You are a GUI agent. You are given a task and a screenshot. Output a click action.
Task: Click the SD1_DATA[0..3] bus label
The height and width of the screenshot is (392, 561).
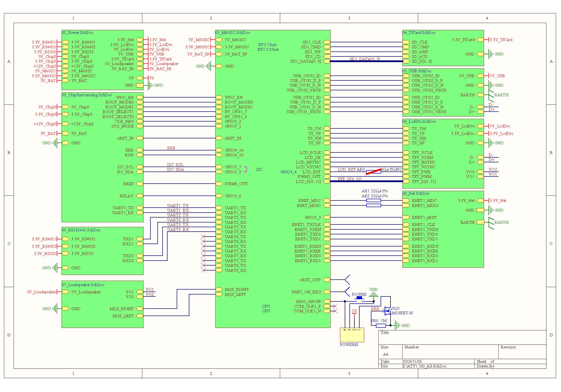tap(365, 59)
